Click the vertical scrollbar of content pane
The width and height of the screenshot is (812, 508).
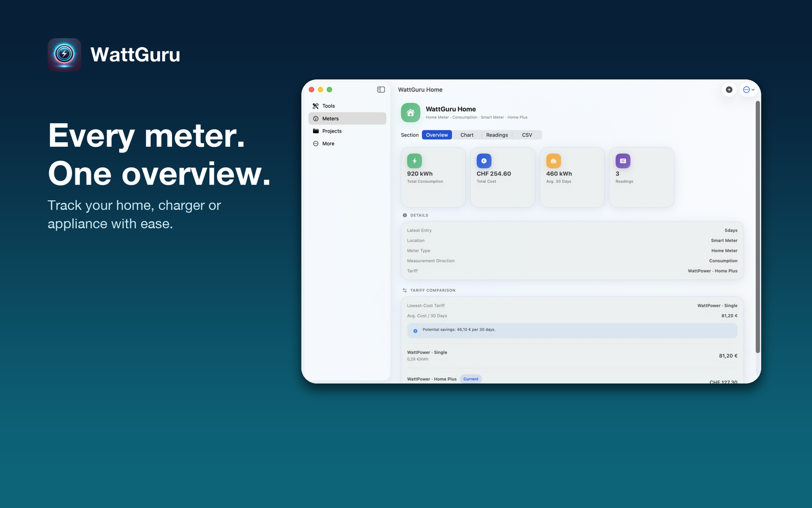click(x=758, y=227)
